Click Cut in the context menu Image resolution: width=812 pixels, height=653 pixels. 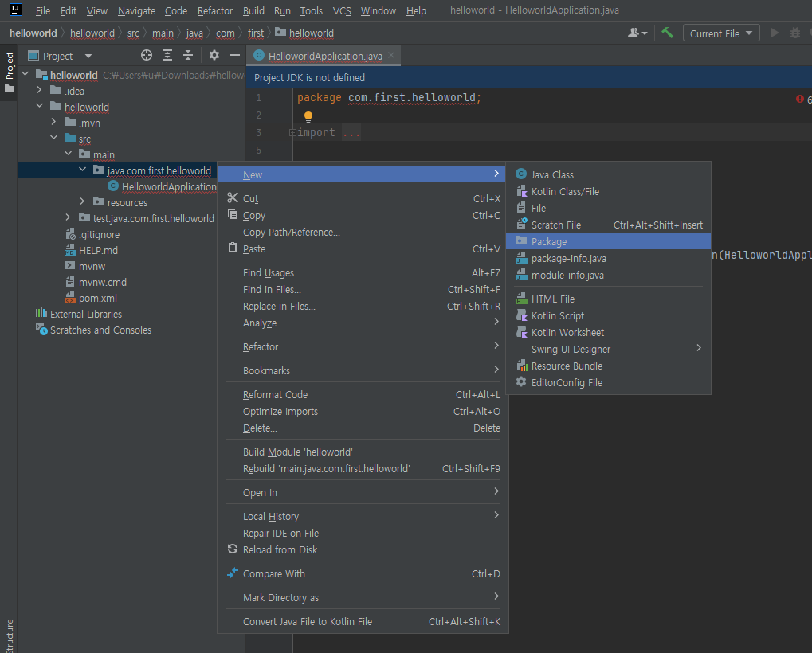[363, 199]
